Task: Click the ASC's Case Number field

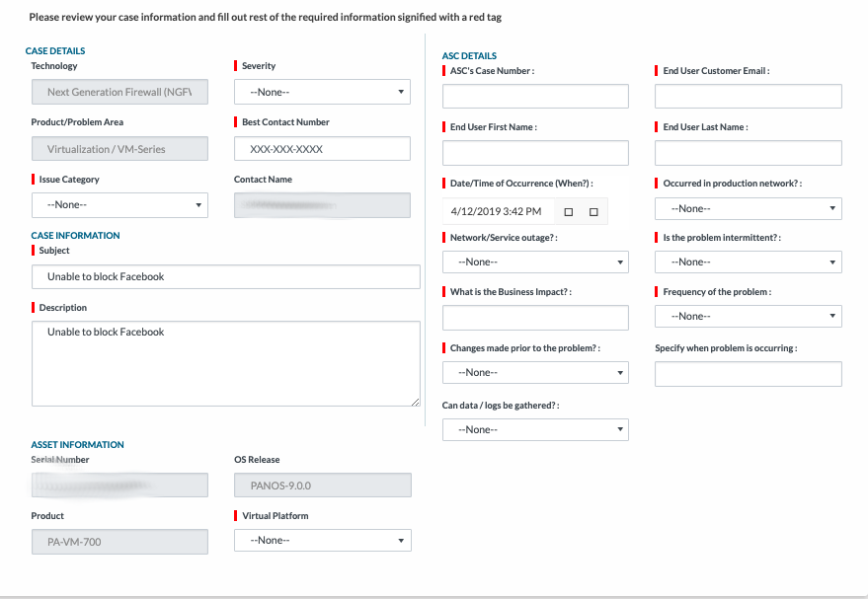Action: 535,96
